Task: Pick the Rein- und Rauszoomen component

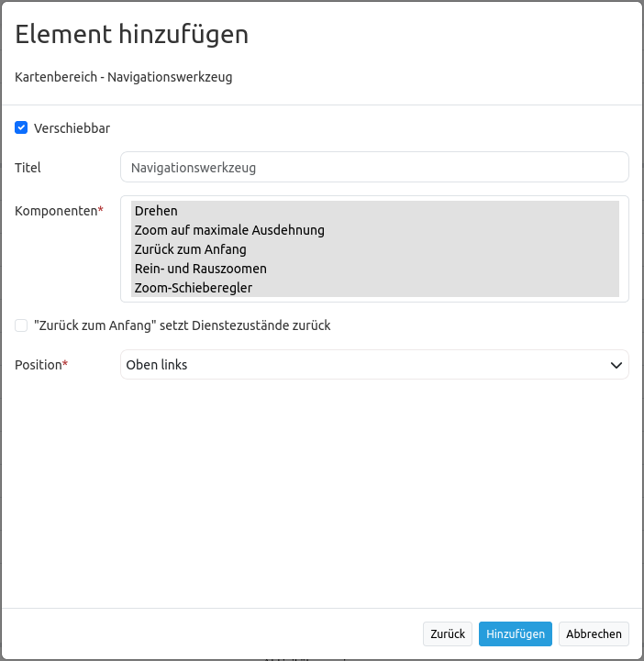Action: (x=200, y=269)
